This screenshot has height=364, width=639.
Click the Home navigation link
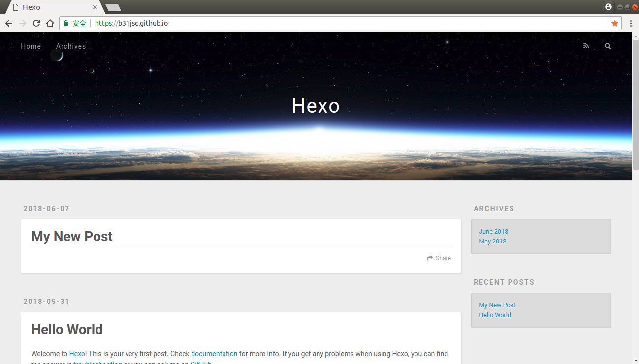pyautogui.click(x=31, y=46)
